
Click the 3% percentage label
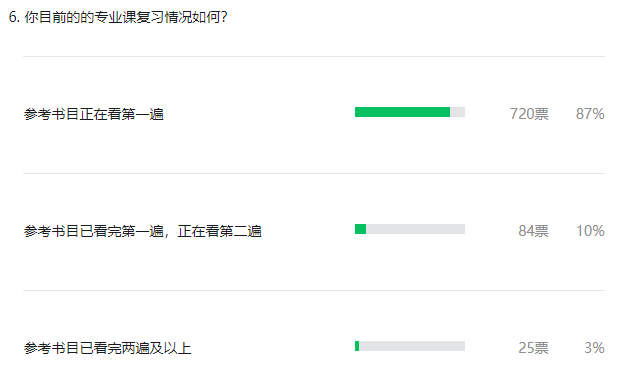pyautogui.click(x=594, y=348)
